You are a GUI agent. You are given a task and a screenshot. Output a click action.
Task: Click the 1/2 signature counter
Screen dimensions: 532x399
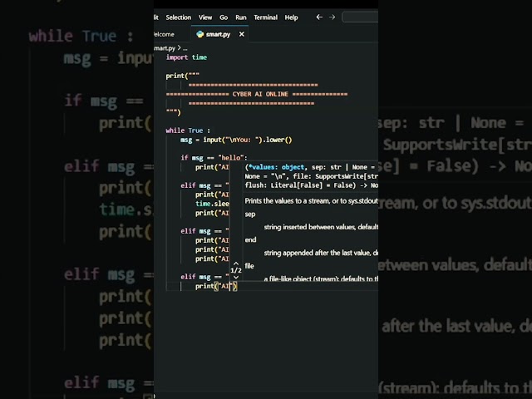click(x=236, y=270)
